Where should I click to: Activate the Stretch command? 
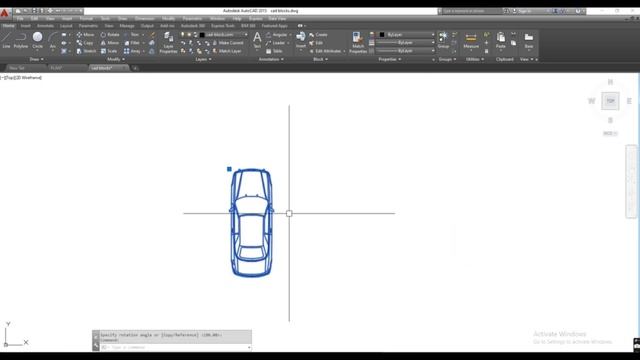86,51
